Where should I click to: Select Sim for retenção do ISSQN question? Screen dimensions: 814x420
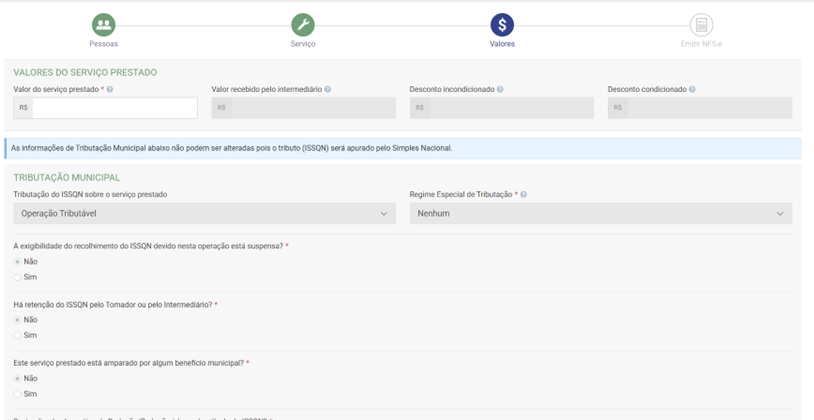(17, 336)
